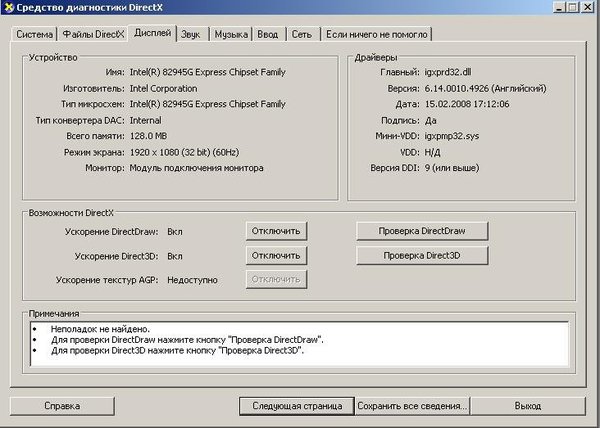Click the Тип микросхем chipset value

click(207, 104)
